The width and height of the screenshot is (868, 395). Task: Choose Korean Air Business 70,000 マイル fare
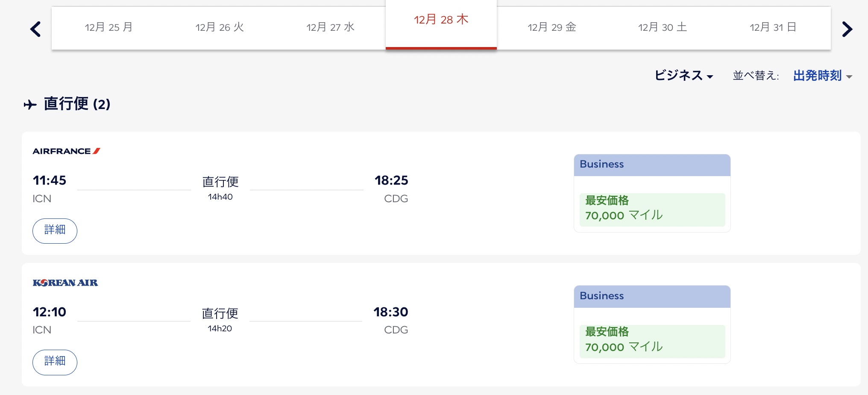(x=652, y=324)
